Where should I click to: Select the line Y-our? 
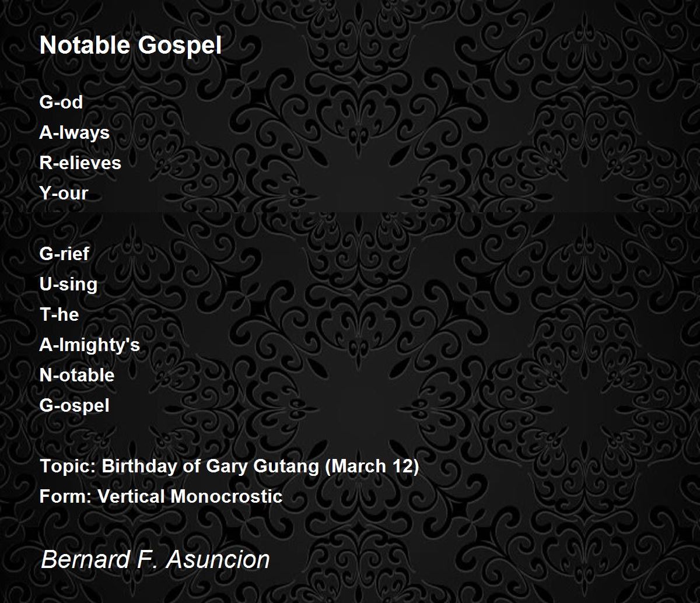click(64, 193)
